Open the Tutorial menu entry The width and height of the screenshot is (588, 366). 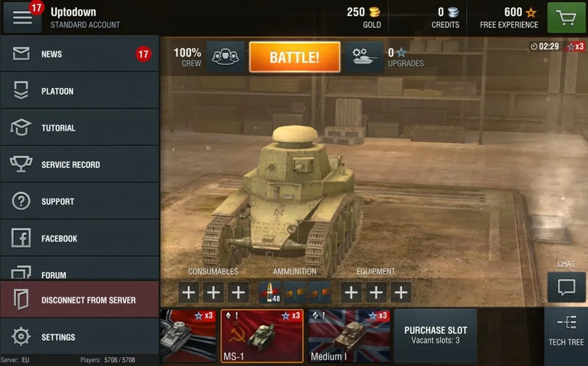[80, 128]
